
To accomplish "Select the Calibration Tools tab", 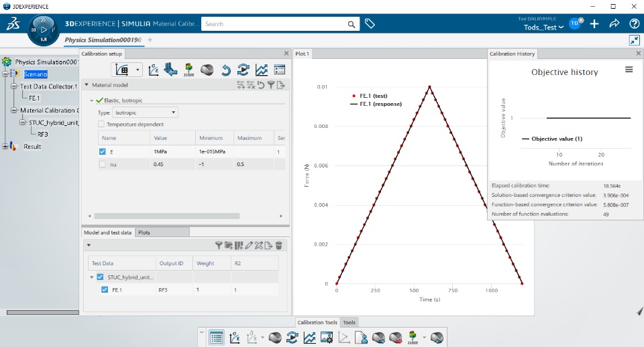I will (317, 322).
